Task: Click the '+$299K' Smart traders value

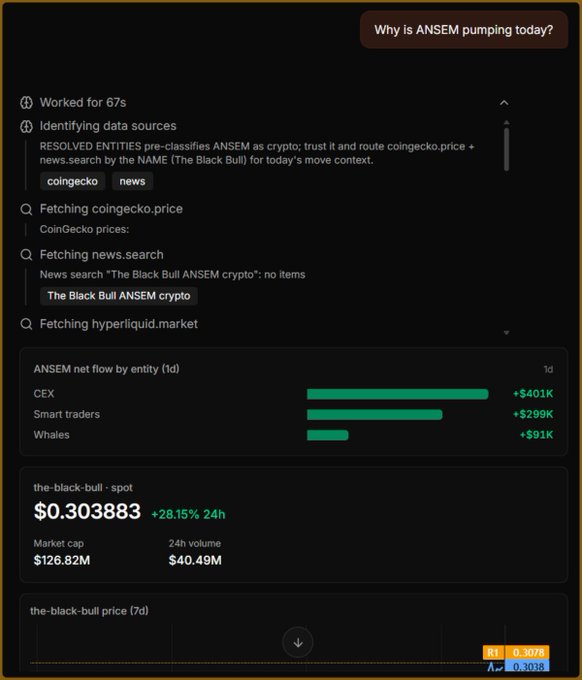Action: click(533, 415)
